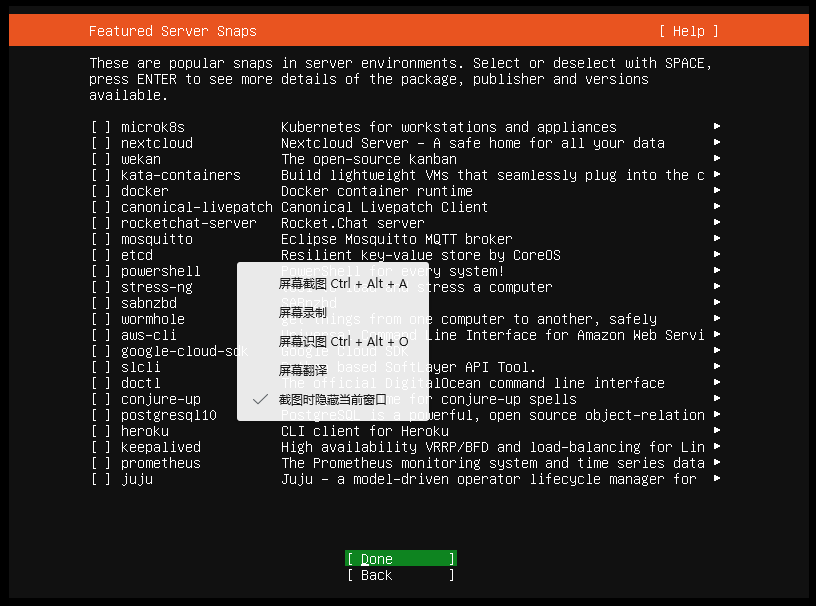This screenshot has width=816, height=606.
Task: Click 'Resilient key-value store by CoreOS' text
Action: tap(421, 255)
